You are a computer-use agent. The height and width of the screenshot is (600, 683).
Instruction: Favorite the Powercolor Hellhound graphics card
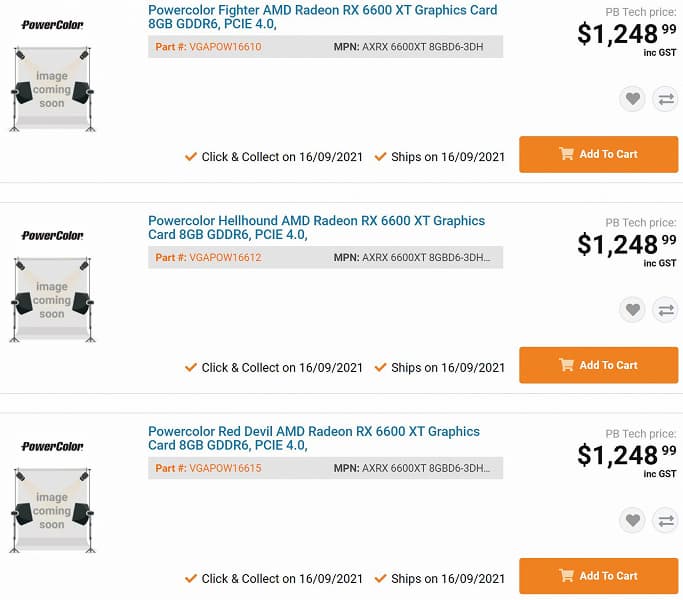coord(631,310)
